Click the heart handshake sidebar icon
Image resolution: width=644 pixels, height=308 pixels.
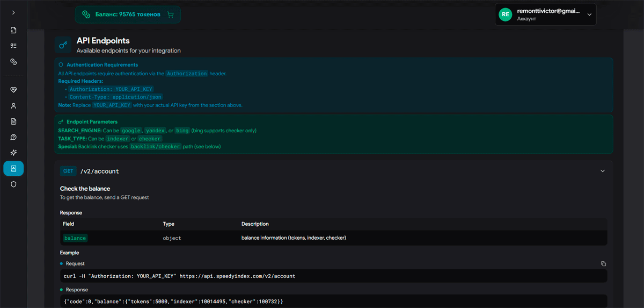tap(13, 90)
